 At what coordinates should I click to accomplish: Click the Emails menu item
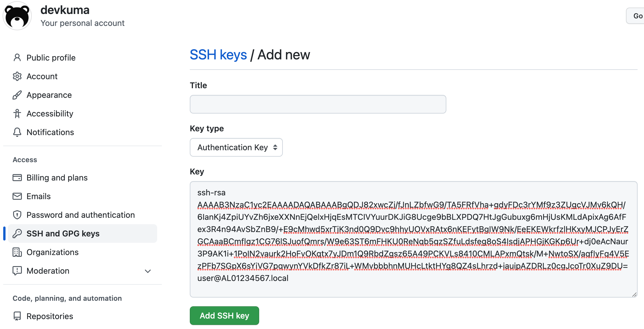tap(38, 197)
